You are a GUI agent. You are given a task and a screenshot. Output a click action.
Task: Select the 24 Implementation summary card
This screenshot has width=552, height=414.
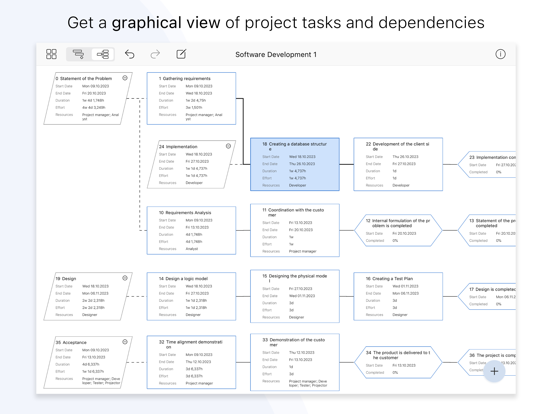pyautogui.click(x=191, y=164)
